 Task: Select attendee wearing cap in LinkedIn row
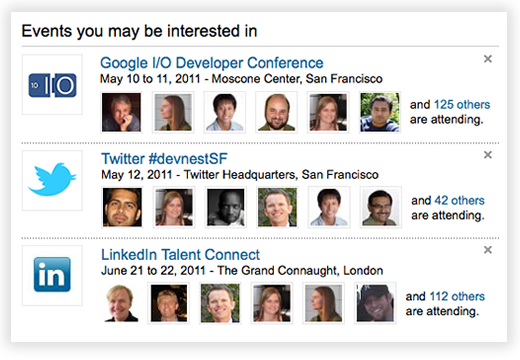375,303
